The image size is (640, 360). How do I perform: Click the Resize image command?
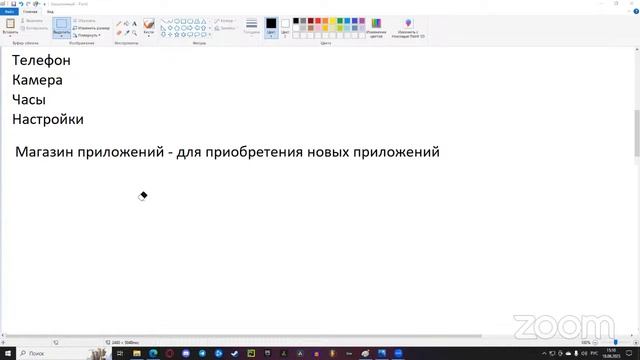point(91,28)
